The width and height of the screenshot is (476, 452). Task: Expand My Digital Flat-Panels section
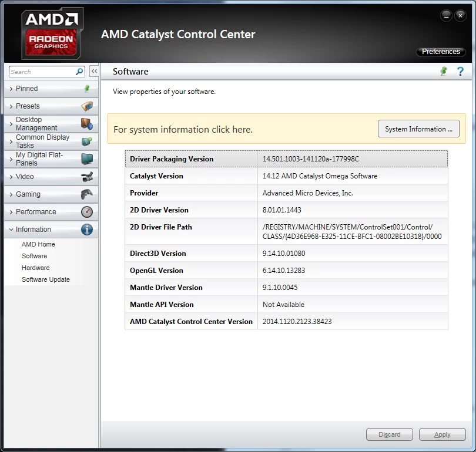tap(51, 159)
